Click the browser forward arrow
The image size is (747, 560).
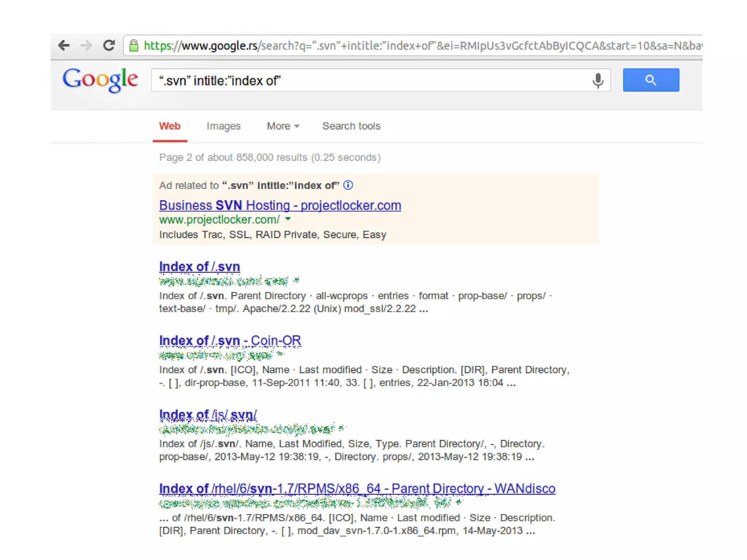click(x=86, y=46)
